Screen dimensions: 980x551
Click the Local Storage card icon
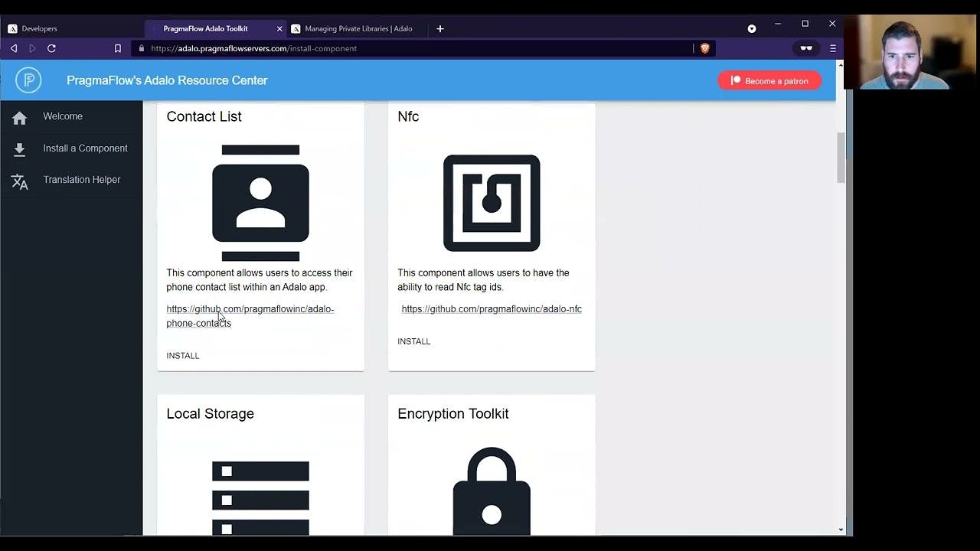tap(260, 497)
